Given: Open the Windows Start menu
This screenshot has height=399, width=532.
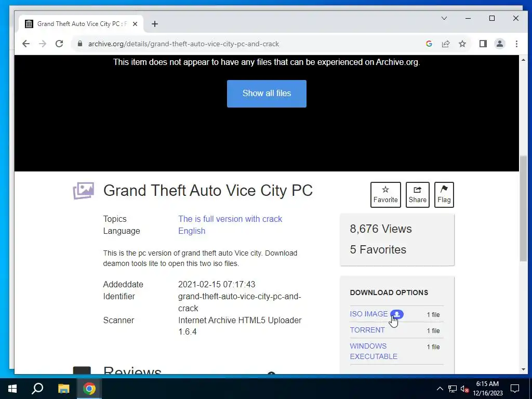Looking at the screenshot, I should (12, 389).
